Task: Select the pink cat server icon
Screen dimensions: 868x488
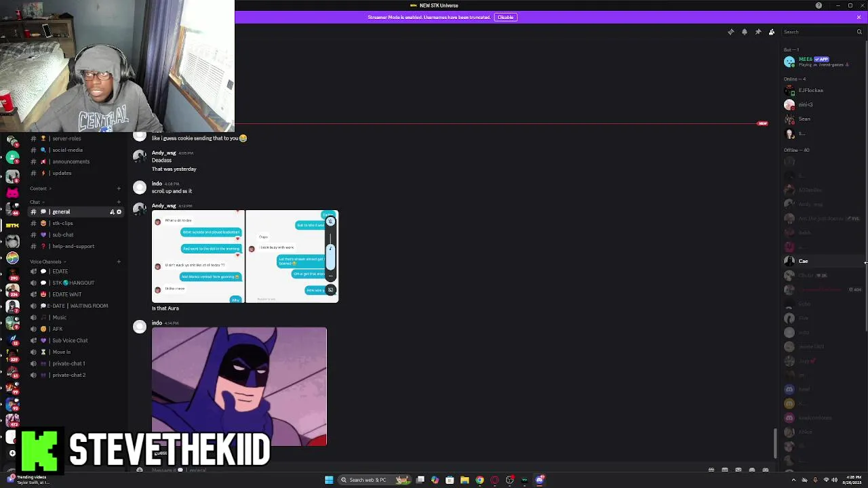Action: (x=12, y=192)
